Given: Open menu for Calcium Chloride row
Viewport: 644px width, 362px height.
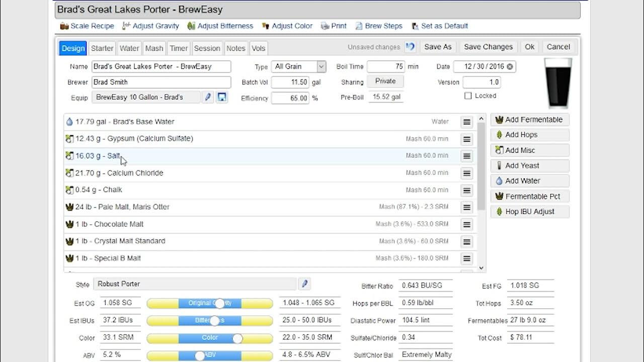Looking at the screenshot, I should pos(467,173).
